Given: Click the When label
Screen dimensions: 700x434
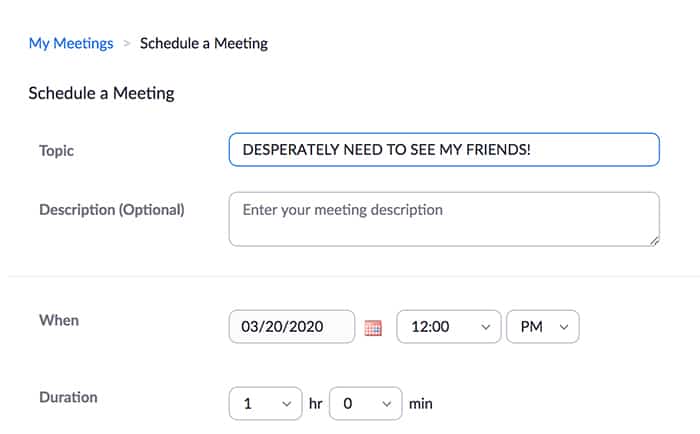Looking at the screenshot, I should tap(59, 320).
